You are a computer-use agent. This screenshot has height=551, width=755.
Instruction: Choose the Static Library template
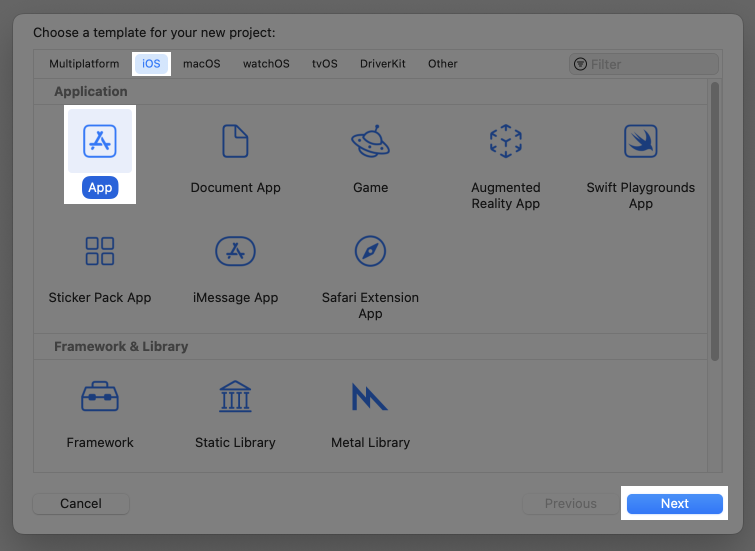pyautogui.click(x=235, y=398)
